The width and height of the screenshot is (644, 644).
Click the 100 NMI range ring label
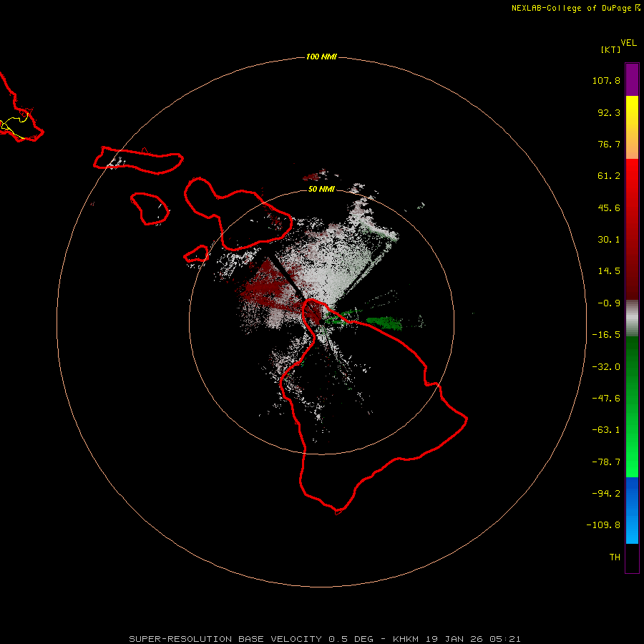pos(321,57)
